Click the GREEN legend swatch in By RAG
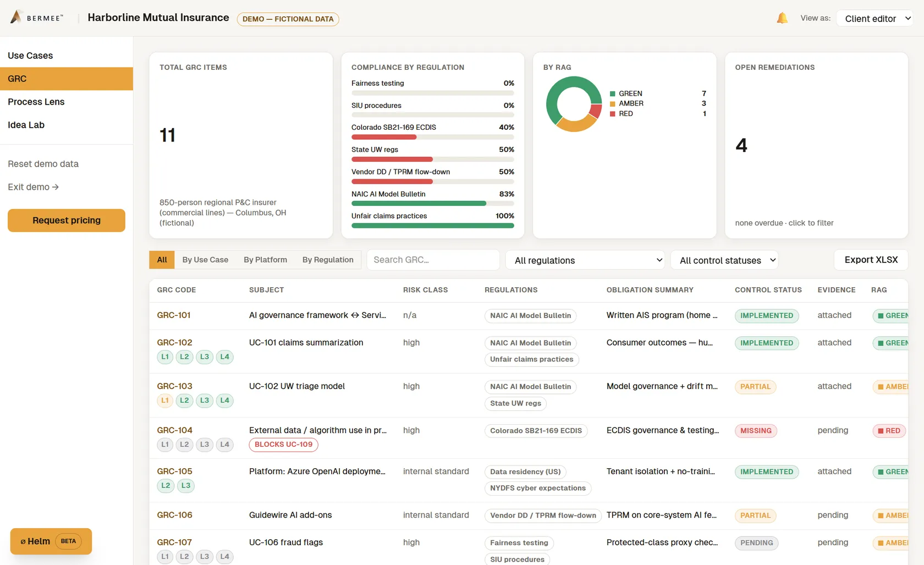The width and height of the screenshot is (924, 565). [613, 94]
